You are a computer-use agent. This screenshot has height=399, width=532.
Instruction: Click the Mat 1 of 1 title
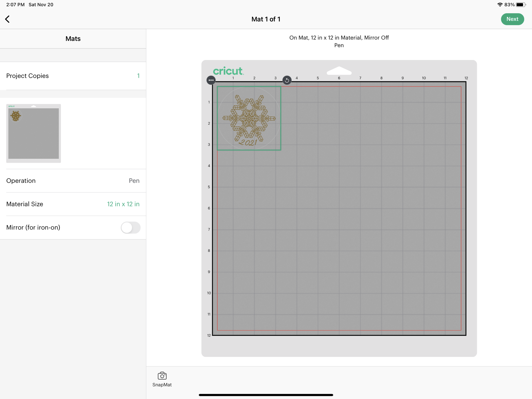pyautogui.click(x=266, y=19)
